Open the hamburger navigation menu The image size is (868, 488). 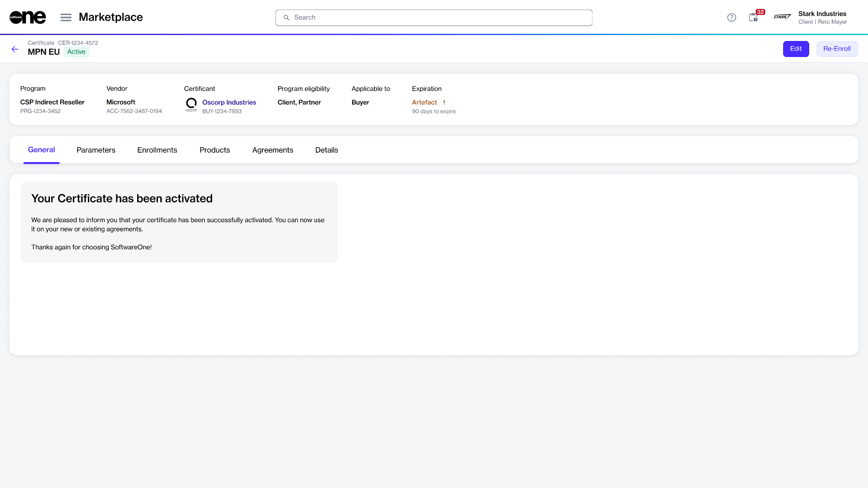pyautogui.click(x=66, y=17)
